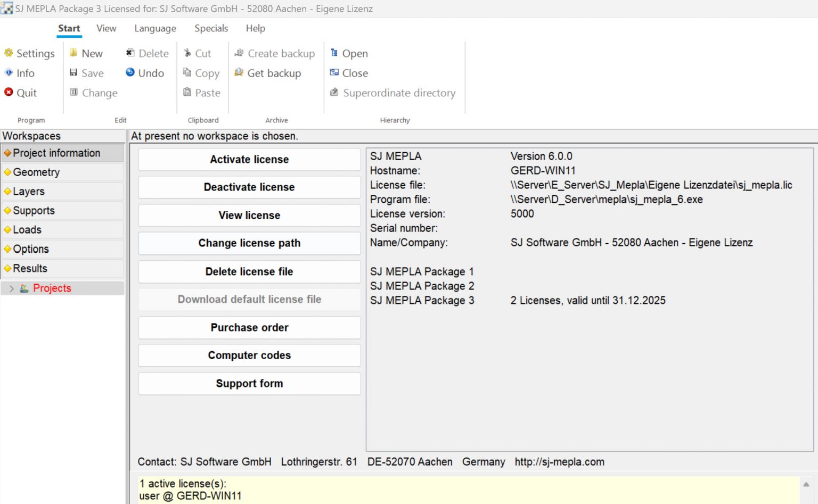The width and height of the screenshot is (818, 504).
Task: Click the Info icon
Action: 9,73
